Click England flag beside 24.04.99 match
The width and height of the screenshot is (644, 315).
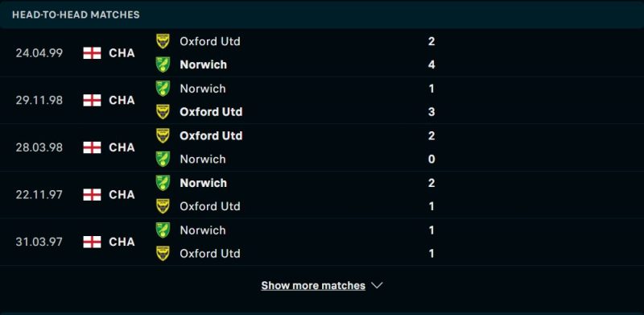(x=92, y=53)
